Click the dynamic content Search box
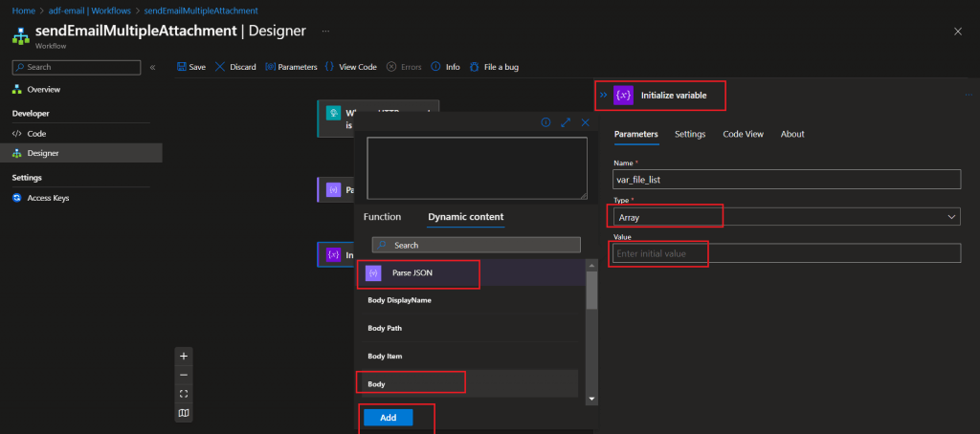Image resolution: width=980 pixels, height=434 pixels. (x=477, y=245)
